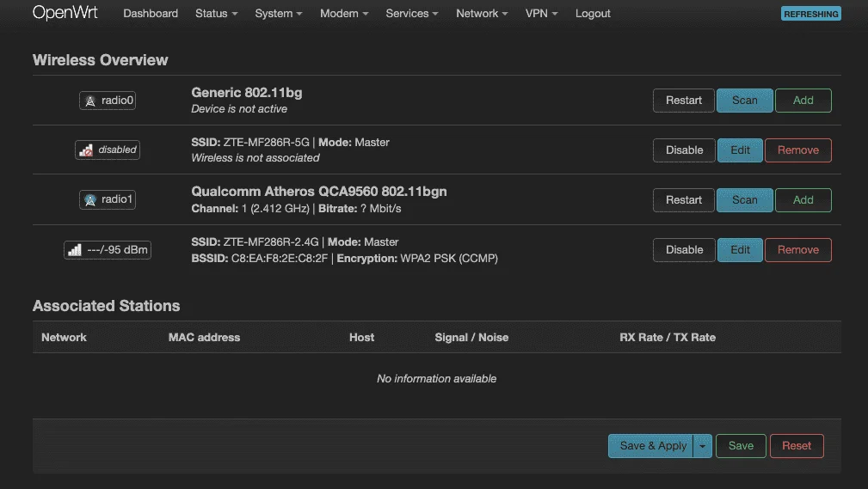Viewport: 868px width, 489px height.
Task: Disable the ZTE-MF286R-2.4G network
Action: click(x=684, y=249)
